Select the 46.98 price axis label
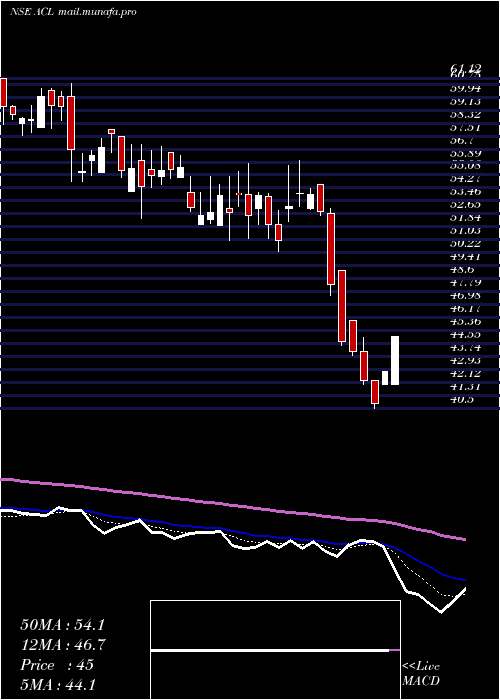 coord(466,296)
